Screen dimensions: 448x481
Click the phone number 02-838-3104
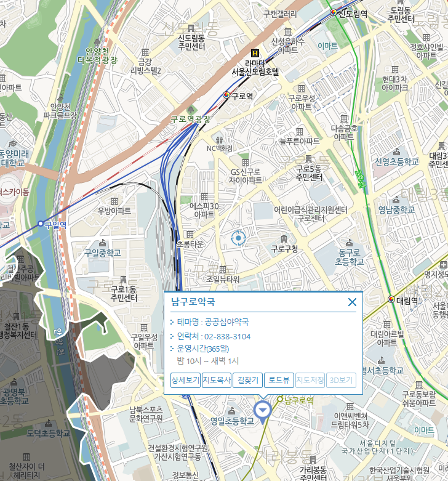point(227,337)
